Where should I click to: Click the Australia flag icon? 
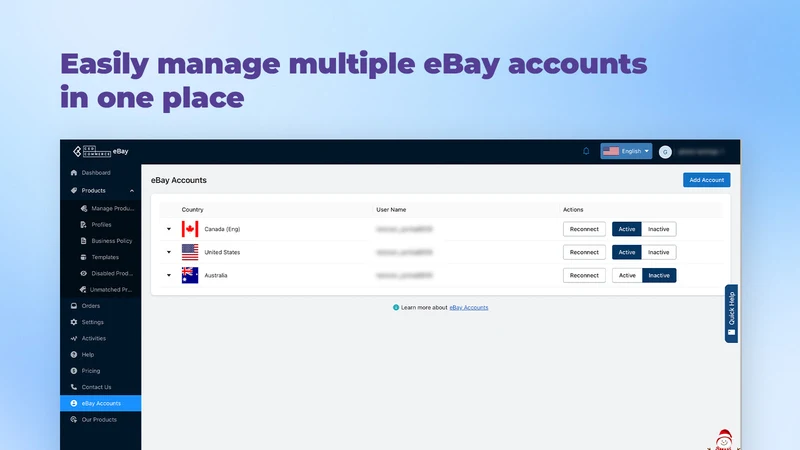[190, 276]
